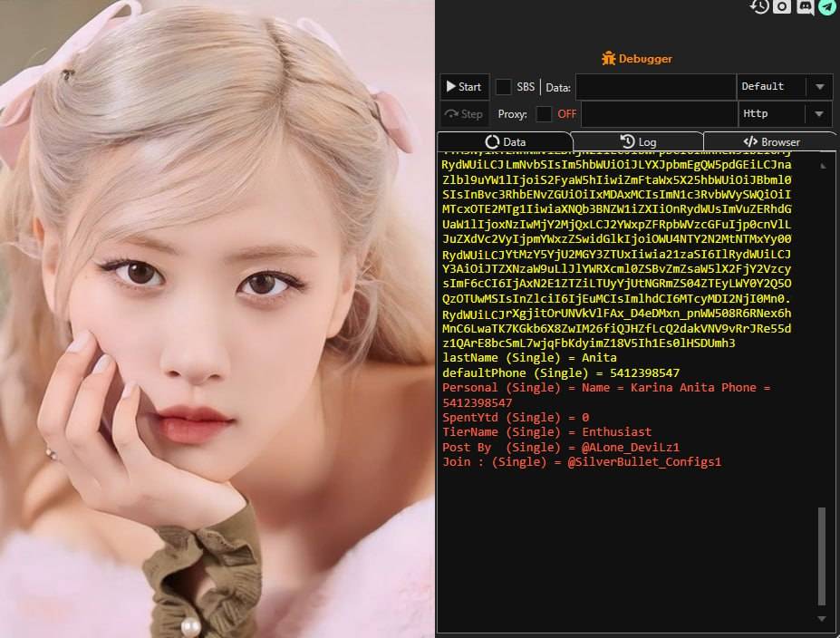Open the Discord icon

point(805,6)
